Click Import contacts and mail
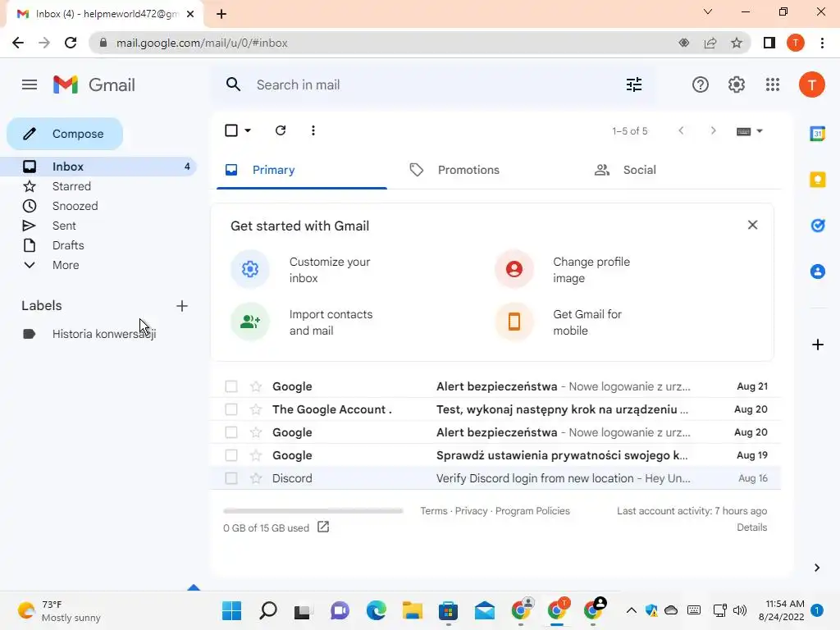Screen dimensions: 840x630 (x=331, y=322)
